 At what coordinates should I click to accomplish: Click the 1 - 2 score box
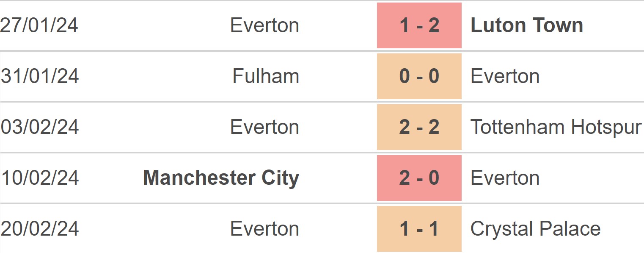(x=419, y=25)
